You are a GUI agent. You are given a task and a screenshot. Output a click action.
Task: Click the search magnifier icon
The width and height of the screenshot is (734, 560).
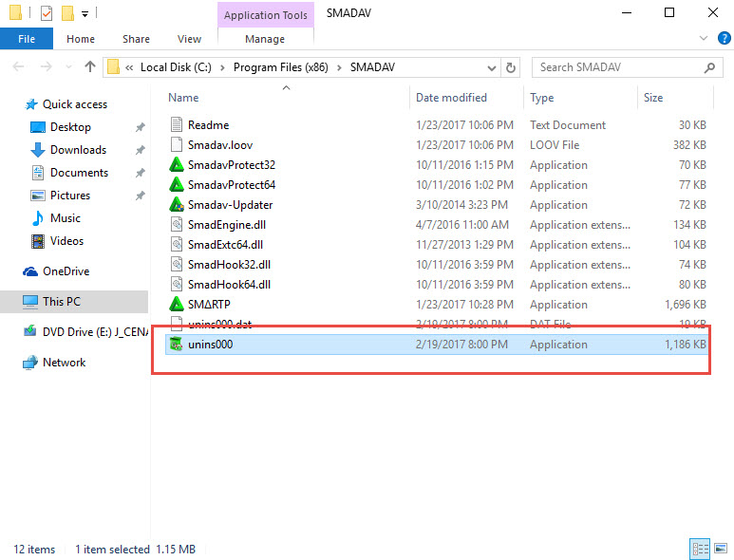[709, 67]
